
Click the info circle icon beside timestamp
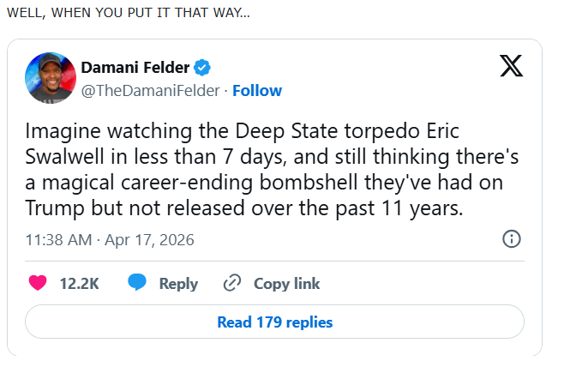pyautogui.click(x=511, y=239)
